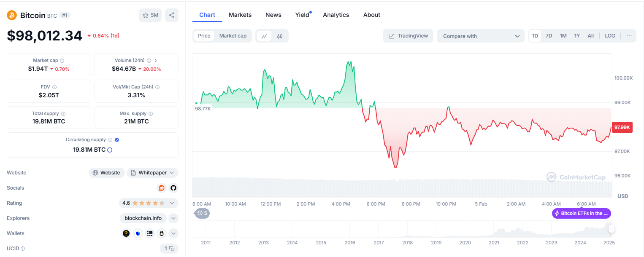Open the padlock wallet icon
Screen dimensions: 644x257
(161, 233)
